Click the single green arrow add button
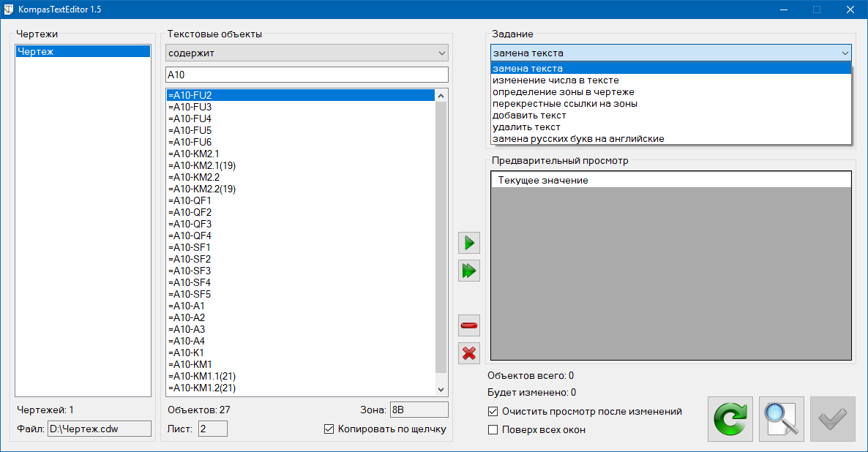 (x=468, y=242)
